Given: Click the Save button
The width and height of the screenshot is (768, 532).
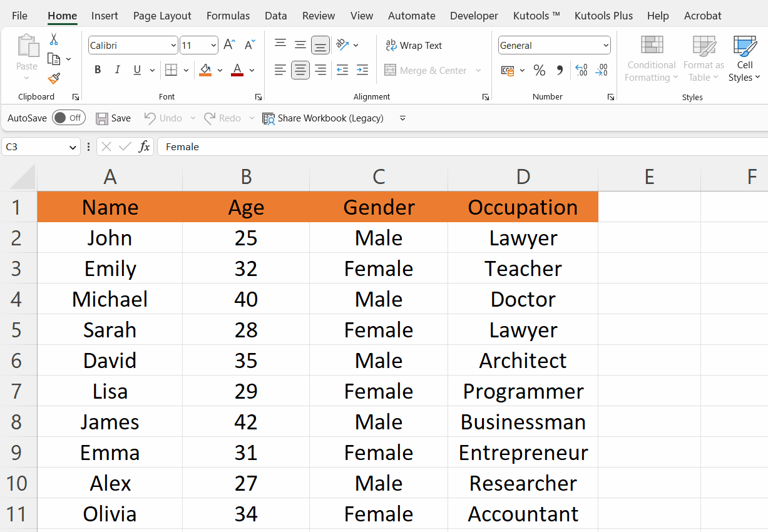Looking at the screenshot, I should tap(113, 118).
